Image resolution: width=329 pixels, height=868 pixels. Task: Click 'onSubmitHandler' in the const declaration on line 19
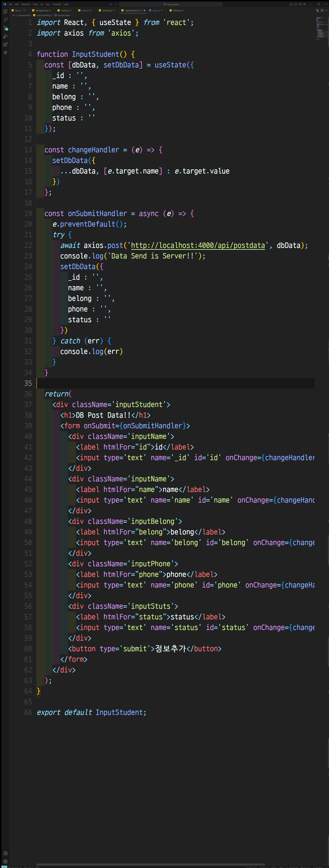98,214
